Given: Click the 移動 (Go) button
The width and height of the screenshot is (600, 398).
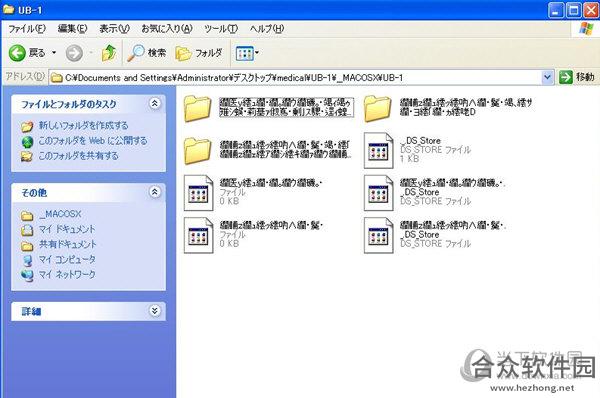Looking at the screenshot, I should [577, 77].
